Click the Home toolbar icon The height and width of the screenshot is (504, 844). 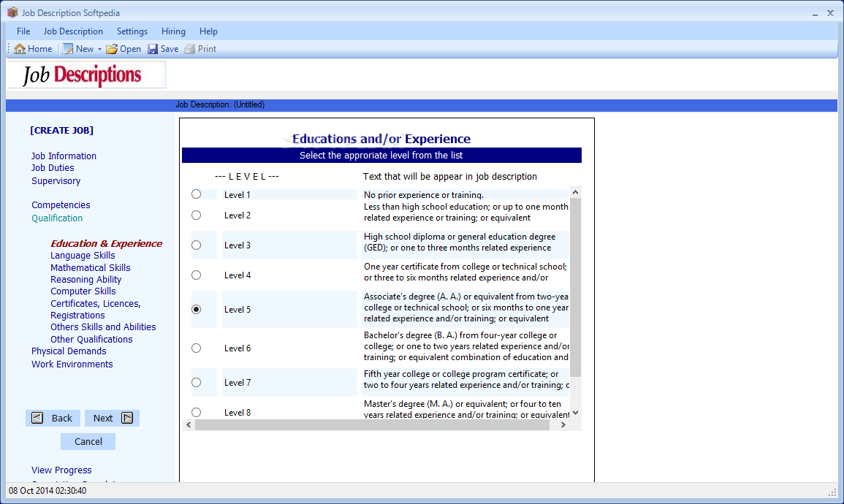(20, 49)
